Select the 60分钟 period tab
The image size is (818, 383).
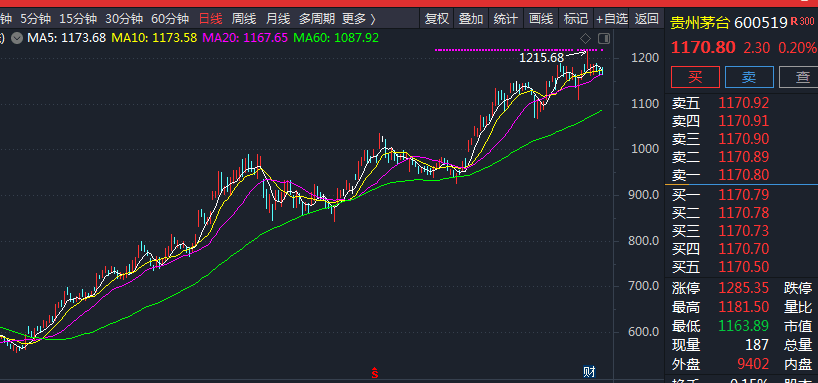tap(170, 19)
